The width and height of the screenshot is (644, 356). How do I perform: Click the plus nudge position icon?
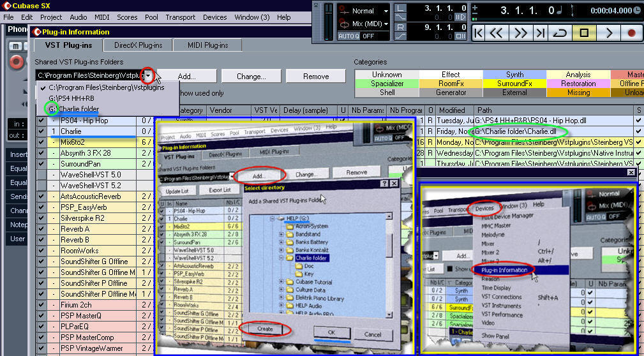476,8
